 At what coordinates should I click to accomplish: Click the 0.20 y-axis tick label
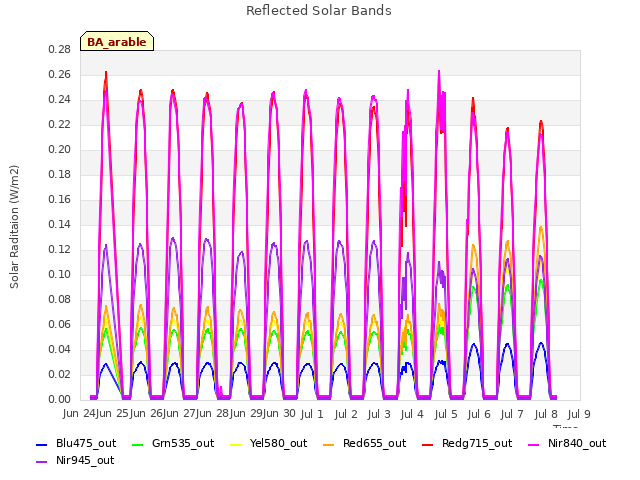coord(60,149)
